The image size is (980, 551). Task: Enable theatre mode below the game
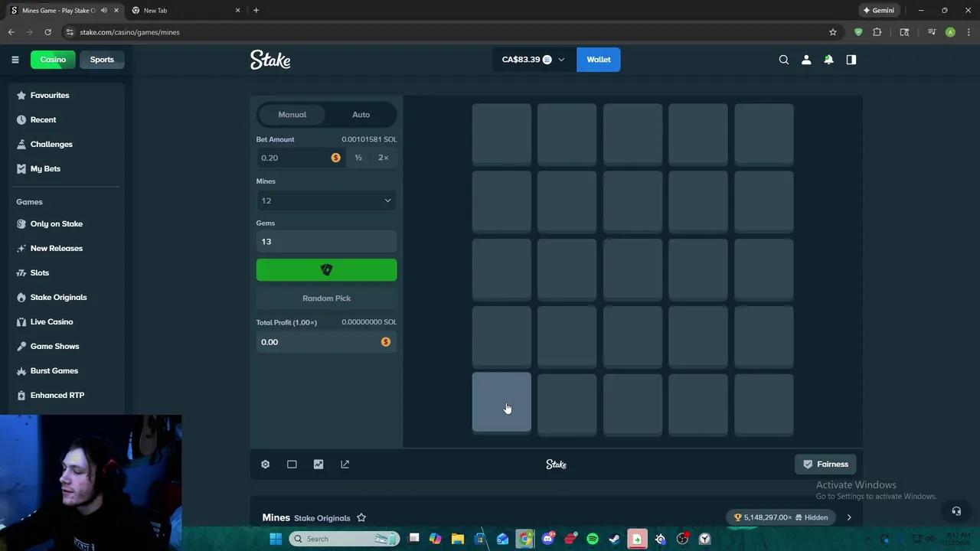(292, 465)
